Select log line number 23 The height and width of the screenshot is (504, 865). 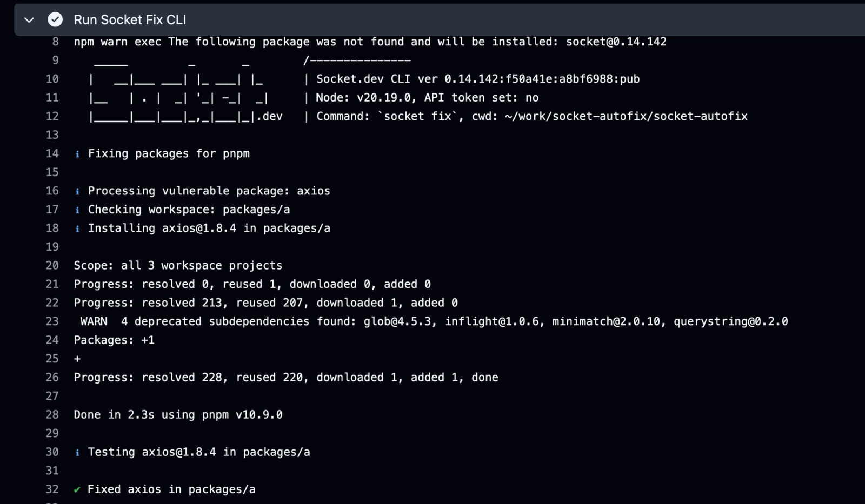click(52, 321)
